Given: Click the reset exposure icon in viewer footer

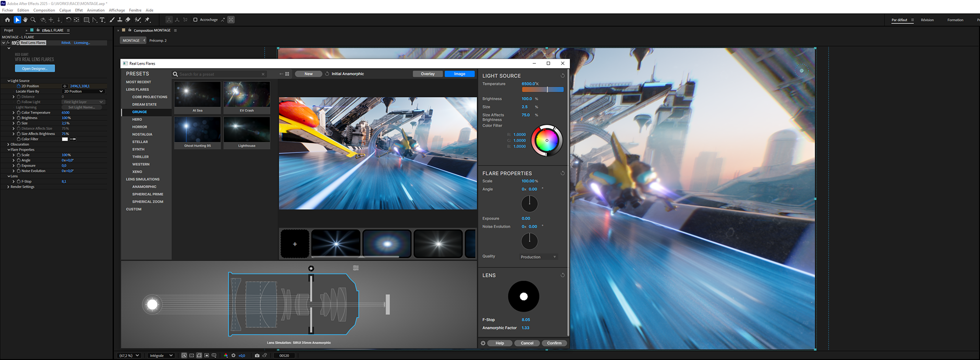Looking at the screenshot, I should [234, 355].
